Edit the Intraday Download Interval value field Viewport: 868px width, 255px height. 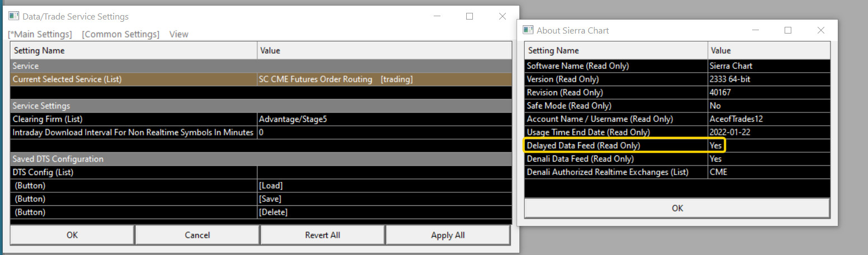coord(384,133)
